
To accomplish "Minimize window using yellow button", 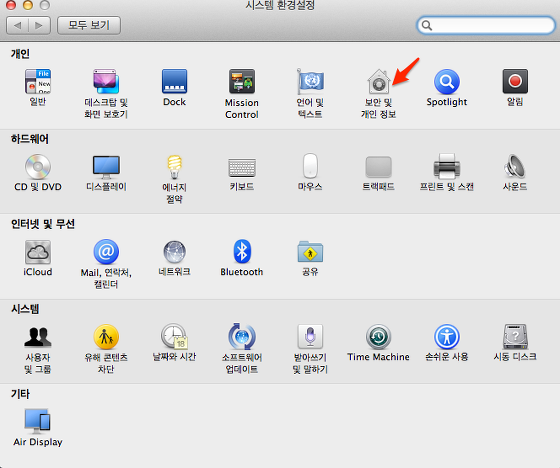I will coord(28,5).
